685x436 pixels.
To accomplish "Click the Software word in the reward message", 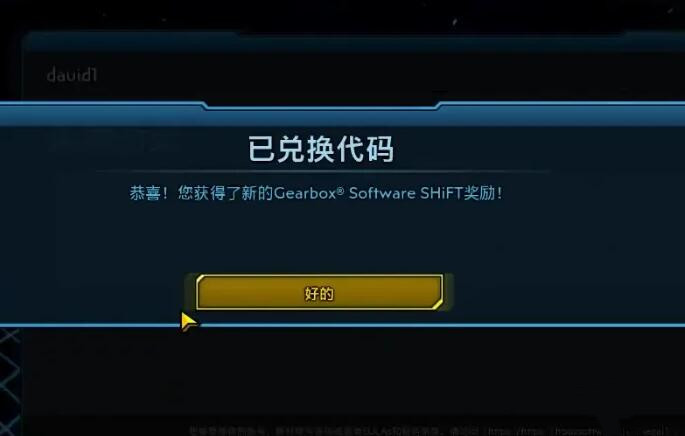I will tap(382, 193).
